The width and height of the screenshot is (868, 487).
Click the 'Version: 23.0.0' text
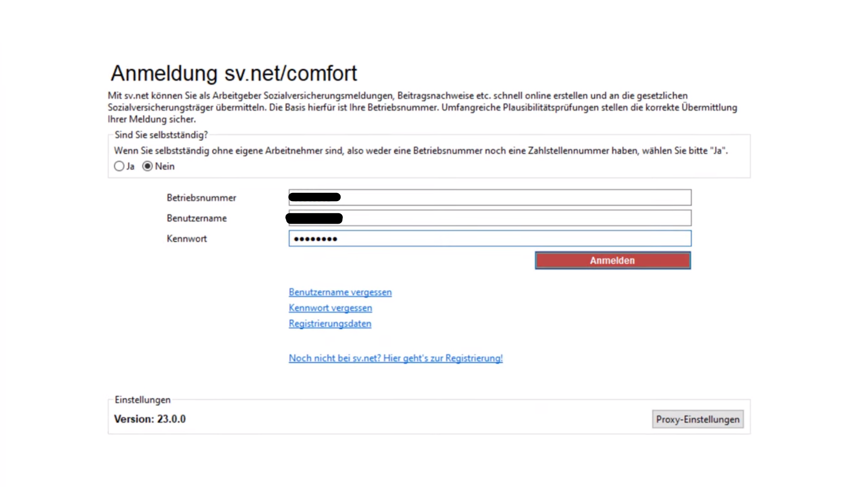coord(150,419)
